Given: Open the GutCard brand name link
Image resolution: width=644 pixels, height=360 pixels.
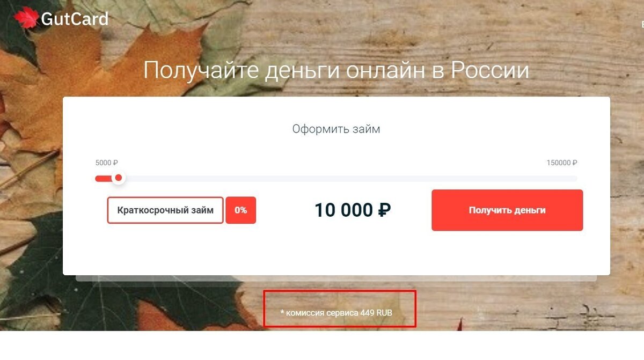Looking at the screenshot, I should pos(75,19).
